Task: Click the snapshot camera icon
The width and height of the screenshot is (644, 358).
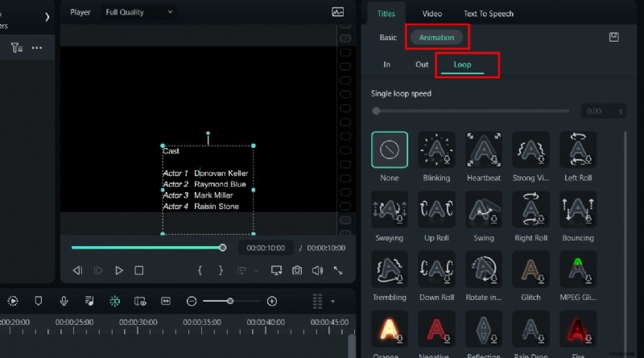Action: pyautogui.click(x=297, y=270)
